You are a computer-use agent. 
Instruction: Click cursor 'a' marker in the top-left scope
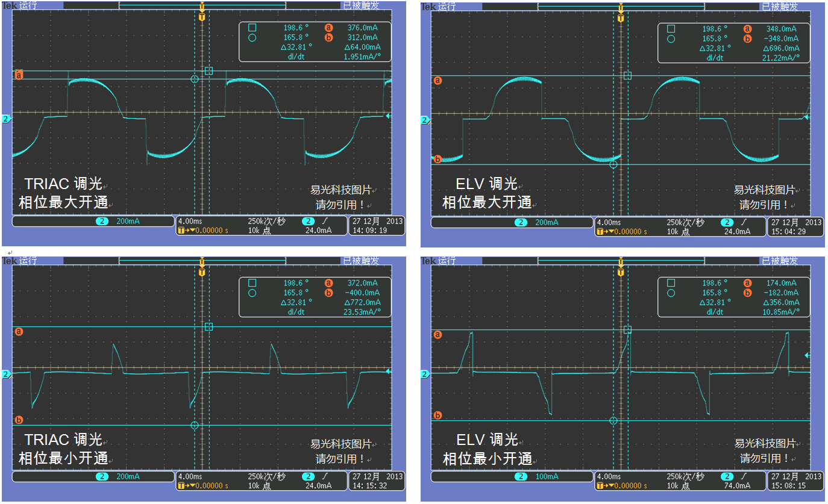[x=19, y=75]
